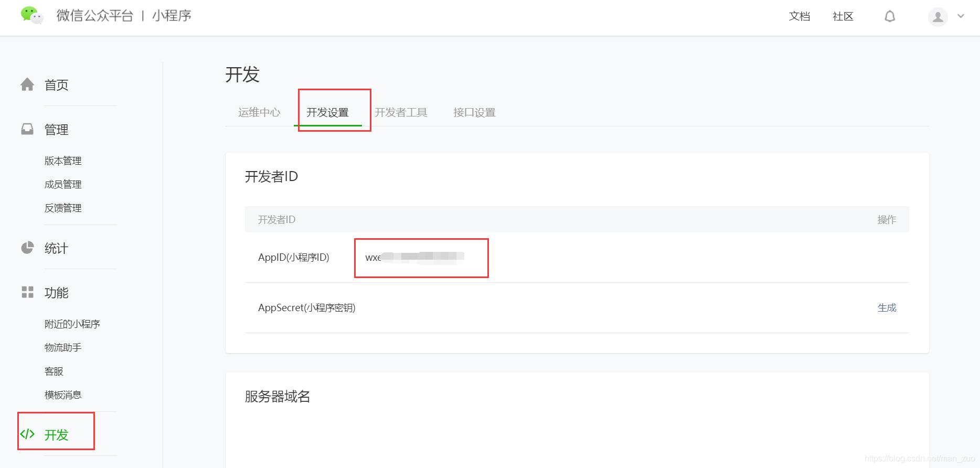Go to 首页 in sidebar
The height and width of the screenshot is (468, 980).
[x=57, y=85]
